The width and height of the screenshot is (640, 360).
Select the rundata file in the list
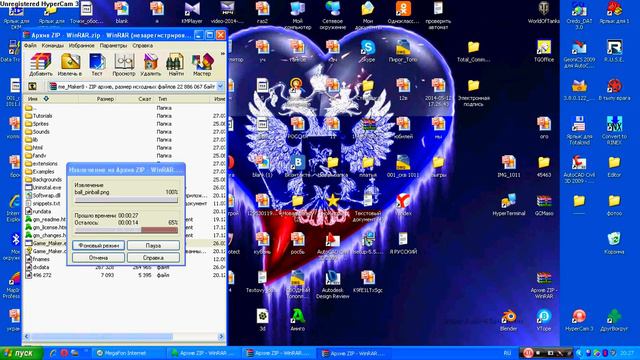click(x=38, y=211)
